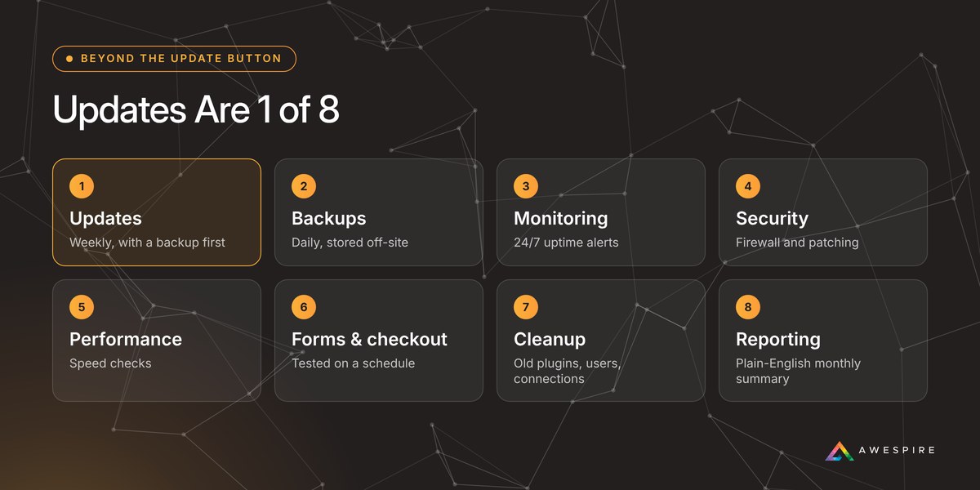Click the orange dot in the pill badge
Screen dimensions: 980x490
coord(69,59)
